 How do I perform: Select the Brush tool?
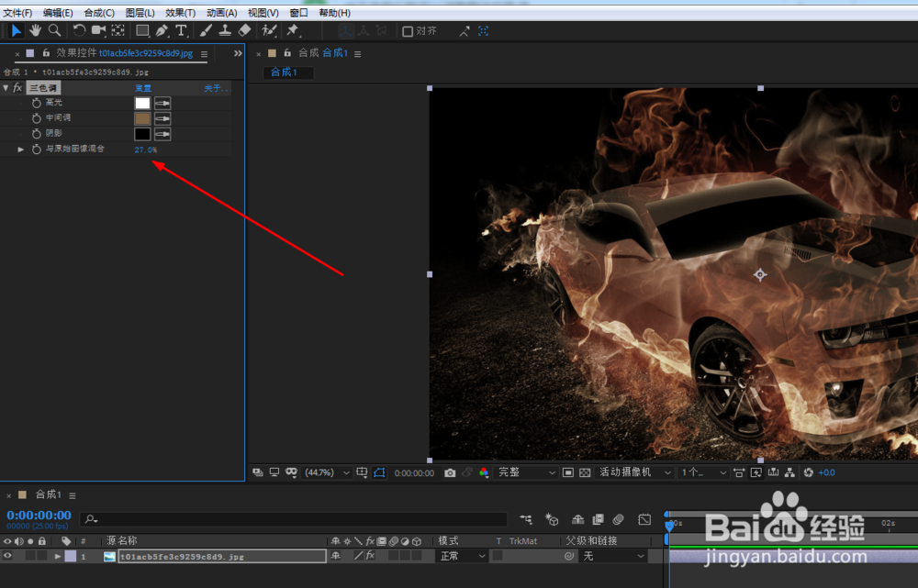pyautogui.click(x=206, y=30)
